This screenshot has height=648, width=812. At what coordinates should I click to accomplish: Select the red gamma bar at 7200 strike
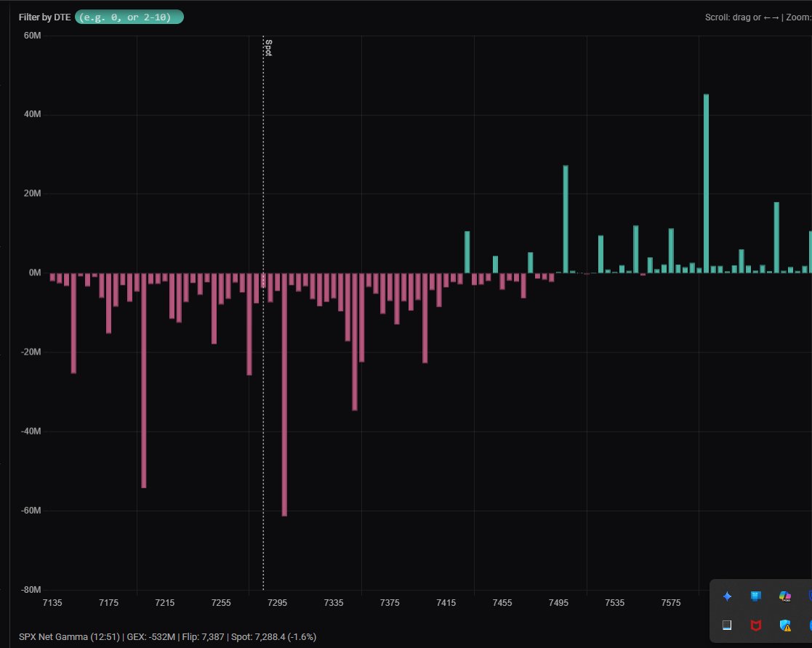click(x=144, y=381)
